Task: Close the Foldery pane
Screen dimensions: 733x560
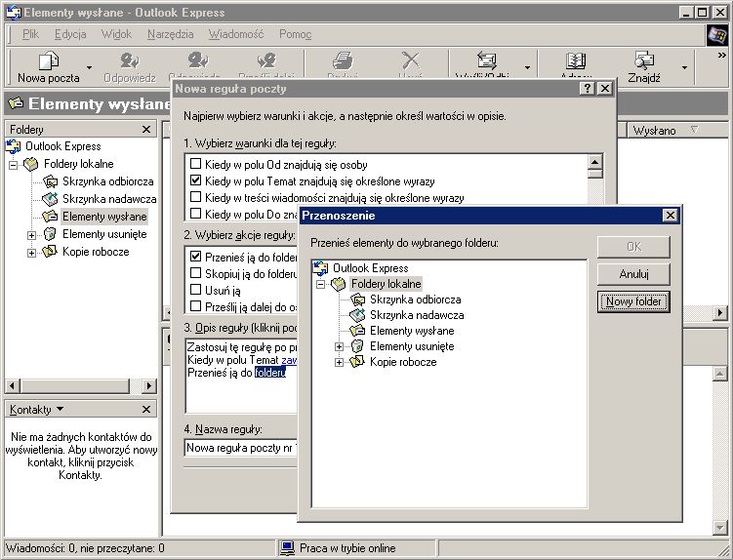Action: click(146, 129)
